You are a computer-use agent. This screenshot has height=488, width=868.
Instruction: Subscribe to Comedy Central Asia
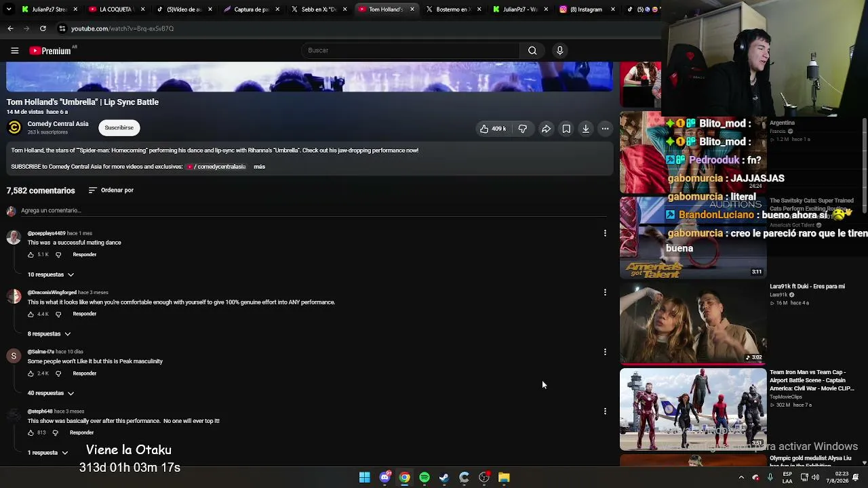click(119, 128)
